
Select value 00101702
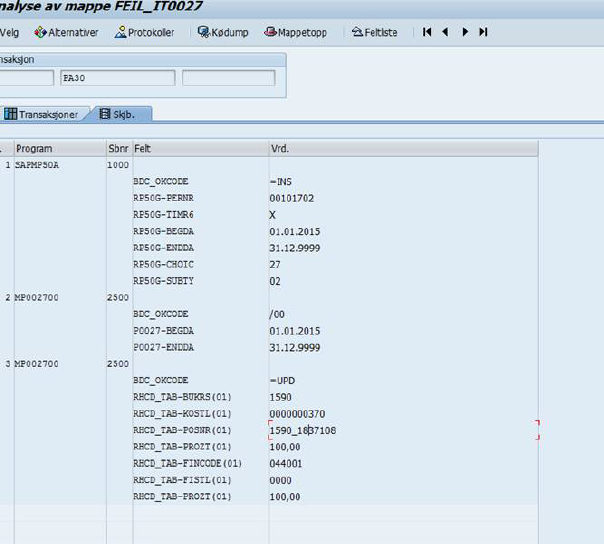click(292, 198)
